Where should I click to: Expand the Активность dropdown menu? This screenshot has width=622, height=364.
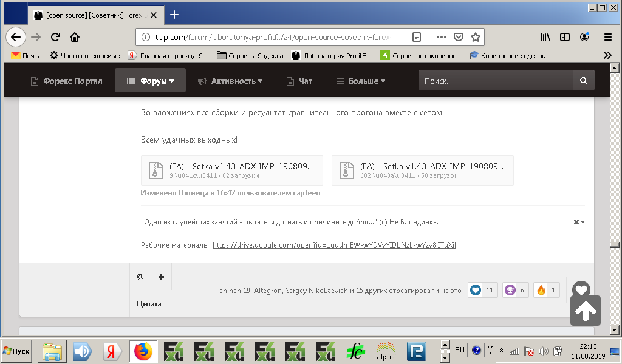[230, 81]
